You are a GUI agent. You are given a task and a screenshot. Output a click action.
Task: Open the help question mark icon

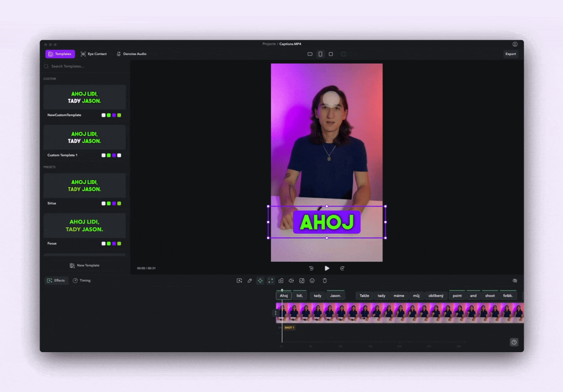click(514, 342)
